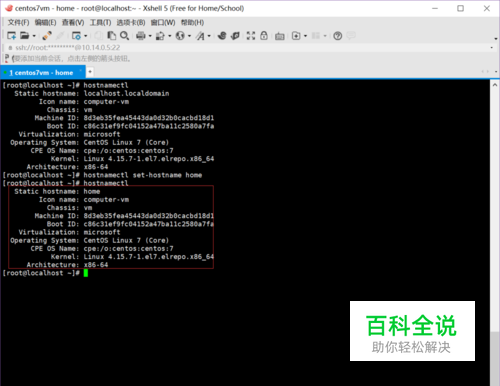
Task: Open the 帮助(H) menu
Action: point(192,22)
